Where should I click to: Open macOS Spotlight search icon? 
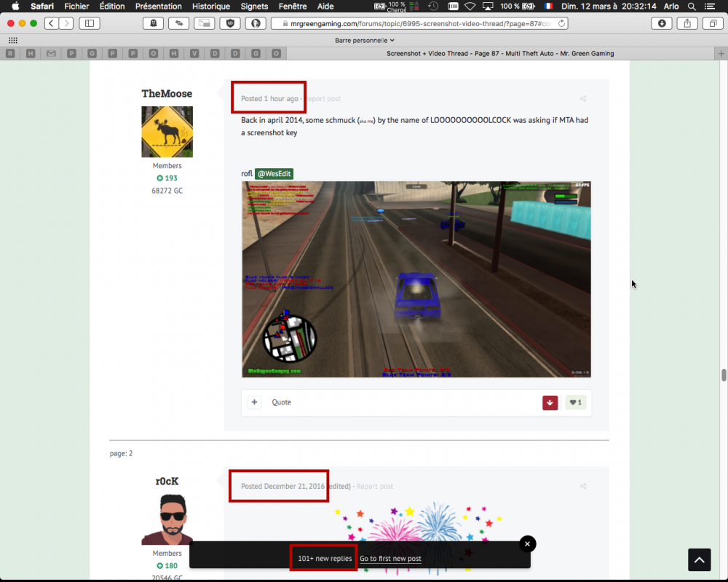691,7
